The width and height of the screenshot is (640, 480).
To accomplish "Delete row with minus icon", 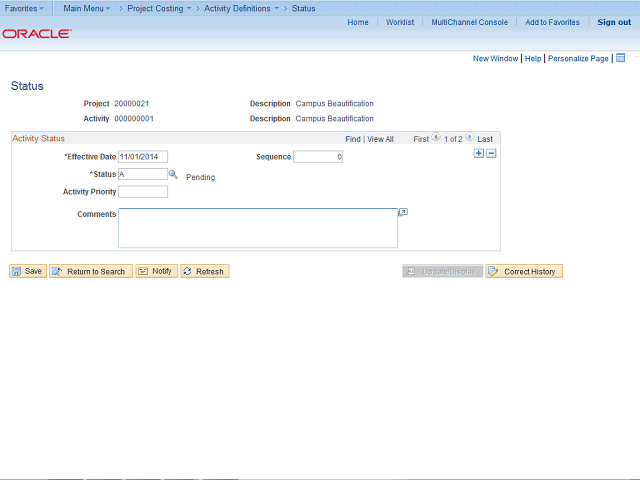I will pyautogui.click(x=491, y=153).
